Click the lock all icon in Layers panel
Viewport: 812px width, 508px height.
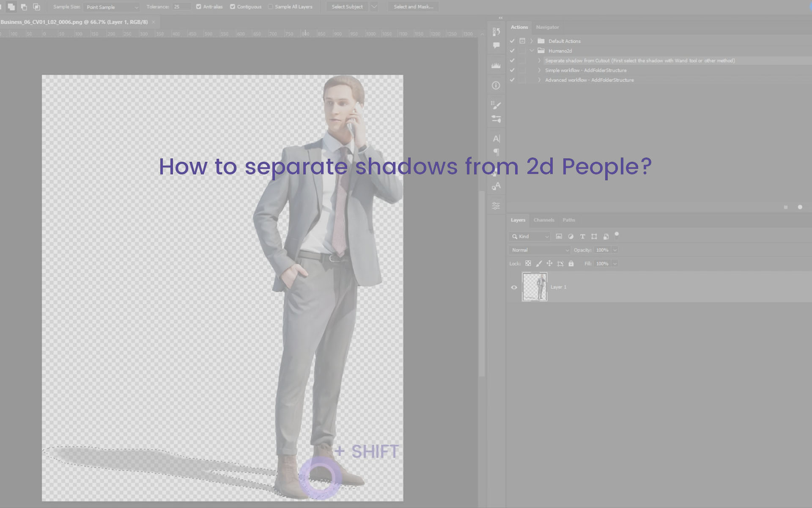click(x=571, y=263)
